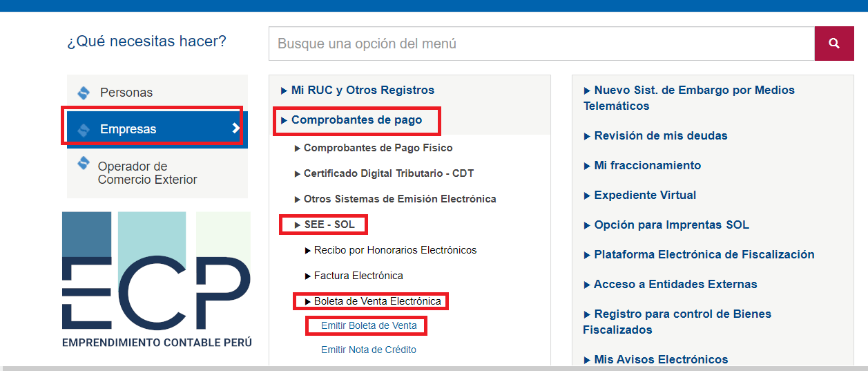The image size is (868, 371).
Task: Collapse Boleta de Venta Electrónica submenu
Action: [373, 301]
